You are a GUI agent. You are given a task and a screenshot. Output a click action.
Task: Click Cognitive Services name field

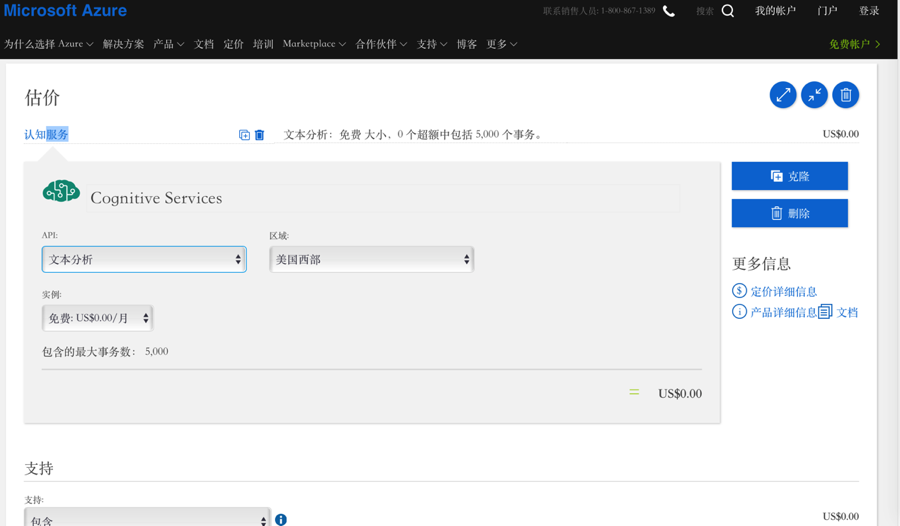pyautogui.click(x=383, y=198)
